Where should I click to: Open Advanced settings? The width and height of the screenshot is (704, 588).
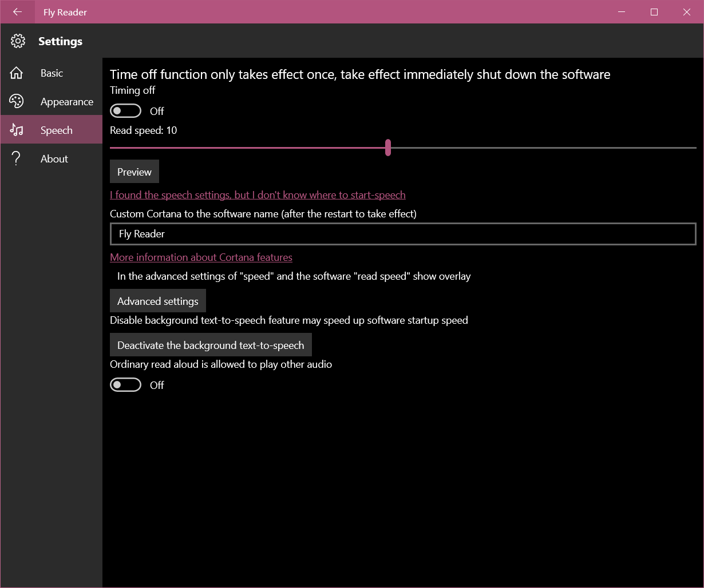click(x=157, y=300)
